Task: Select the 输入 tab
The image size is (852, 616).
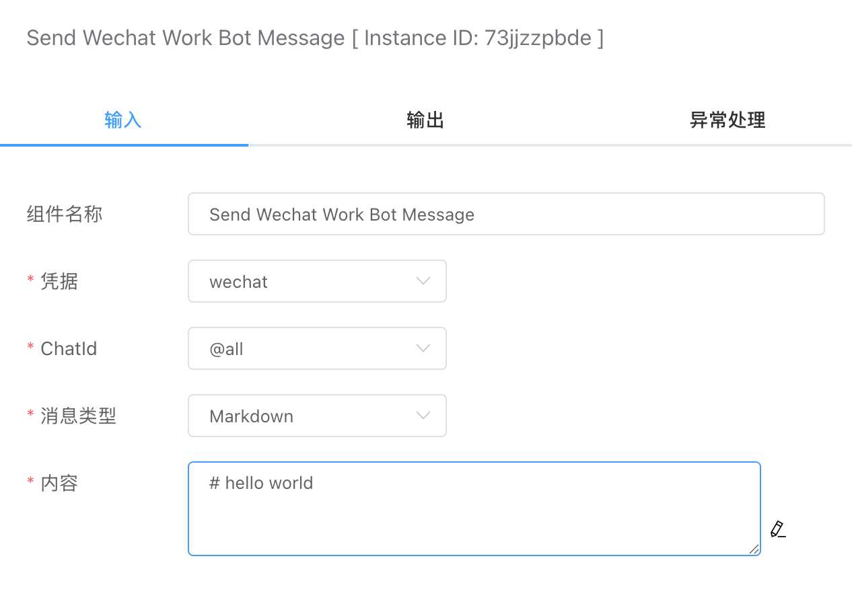Action: [123, 120]
